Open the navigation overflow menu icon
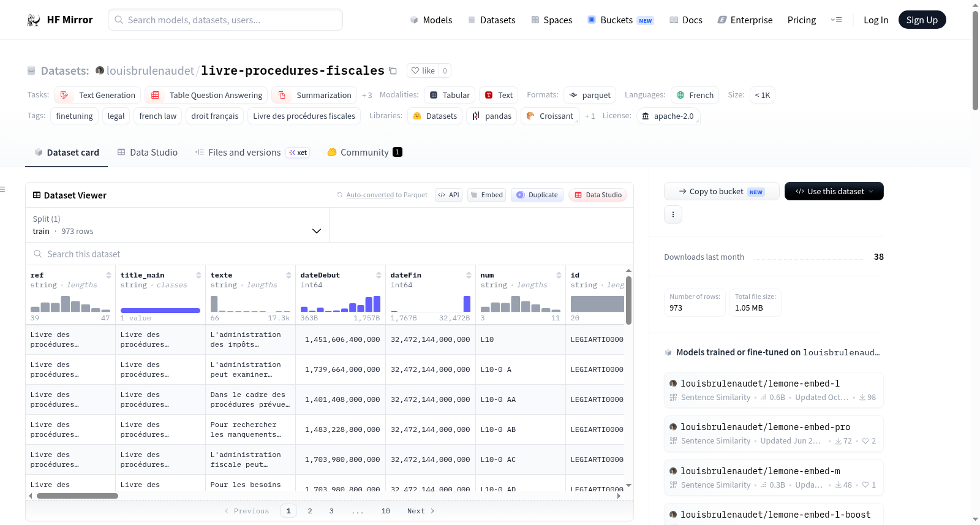980x525 pixels. (836, 20)
